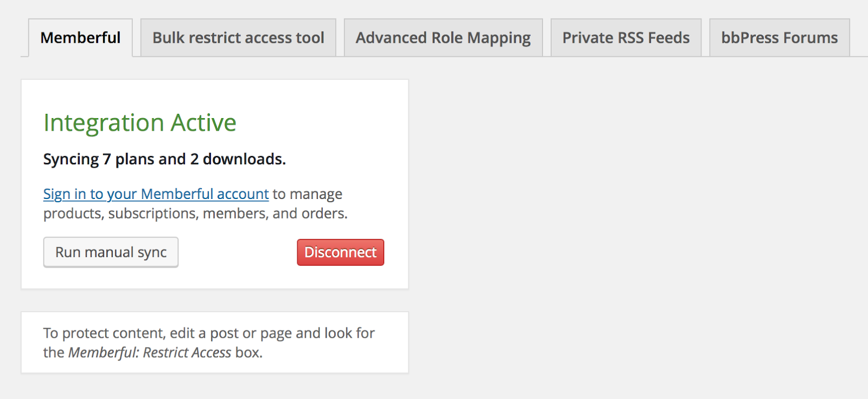Click 'products, subscriptions, members, and orders.' text
Screen dimensions: 868x399
coord(195,214)
